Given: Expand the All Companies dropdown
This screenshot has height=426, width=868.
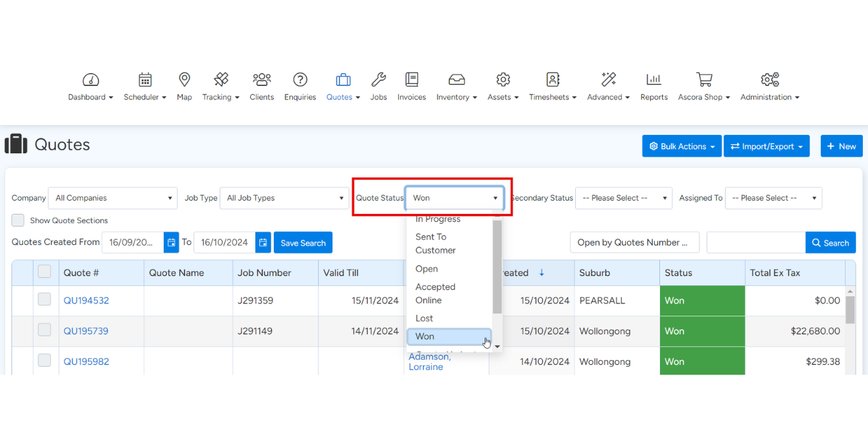Looking at the screenshot, I should pyautogui.click(x=113, y=198).
